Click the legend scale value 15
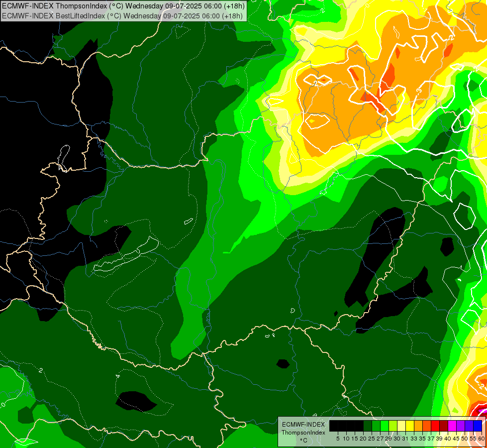The height and width of the screenshot is (448, 487). pos(355,439)
